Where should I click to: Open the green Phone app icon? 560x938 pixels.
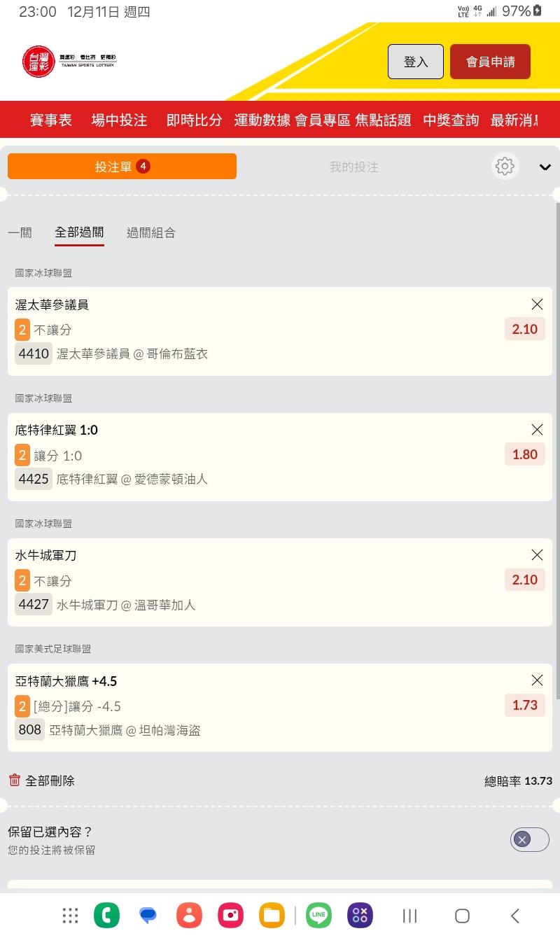tap(106, 915)
